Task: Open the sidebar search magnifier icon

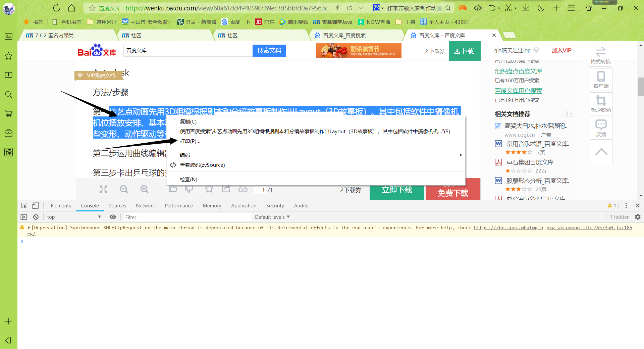Action: [9, 94]
